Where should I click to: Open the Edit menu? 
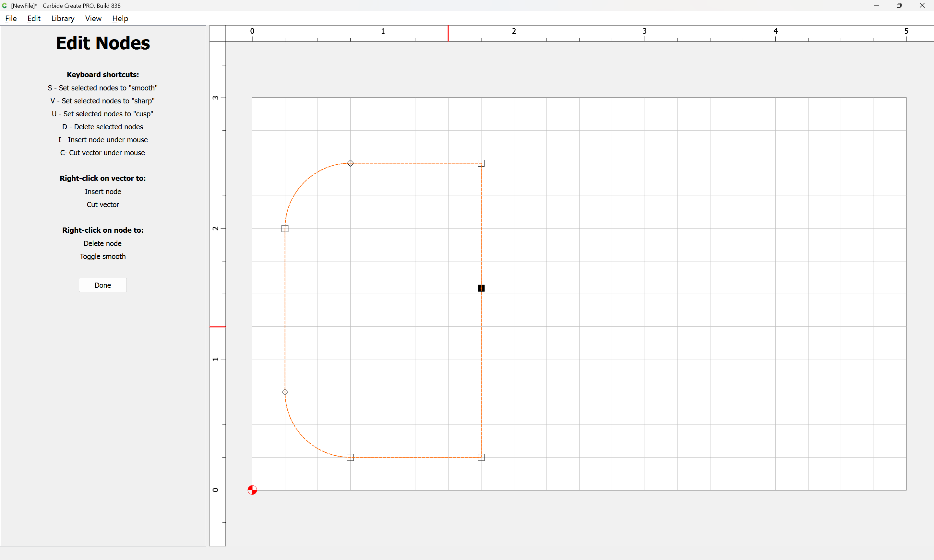34,18
